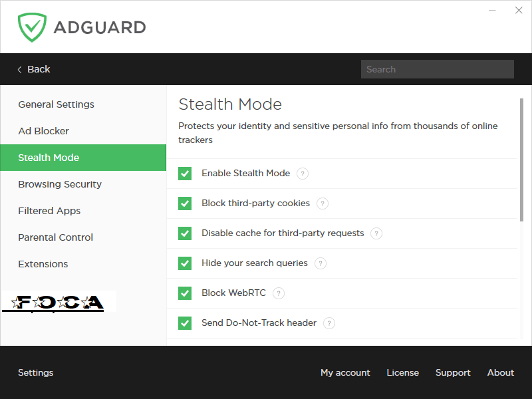
Task: Open My account link
Action: pyautogui.click(x=345, y=372)
